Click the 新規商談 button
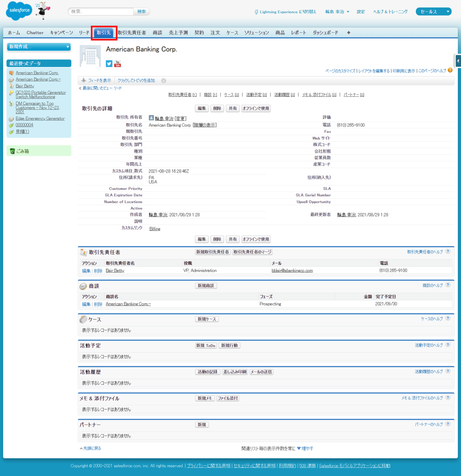The height and width of the screenshot is (476, 461). click(x=206, y=286)
